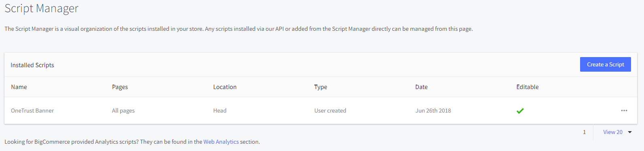644x151 pixels.
Task: Select the Pages column header
Action: click(x=120, y=87)
